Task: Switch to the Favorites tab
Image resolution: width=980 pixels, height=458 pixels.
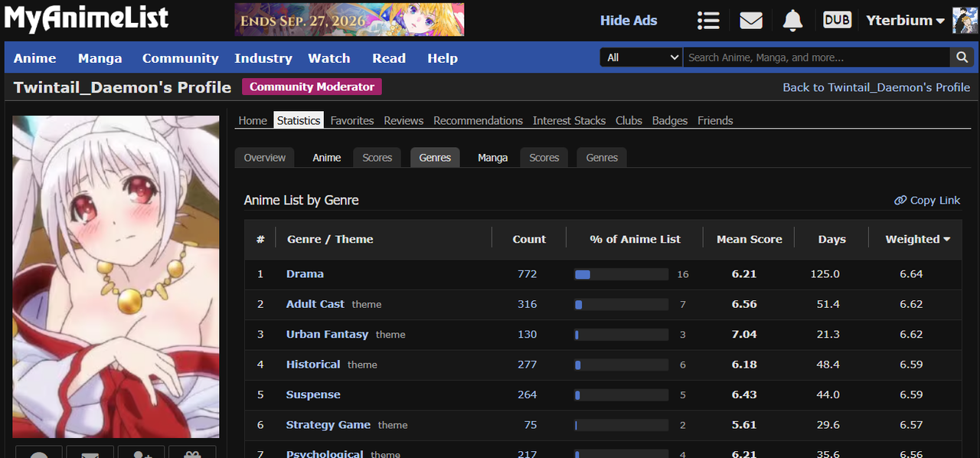Action: click(x=352, y=120)
